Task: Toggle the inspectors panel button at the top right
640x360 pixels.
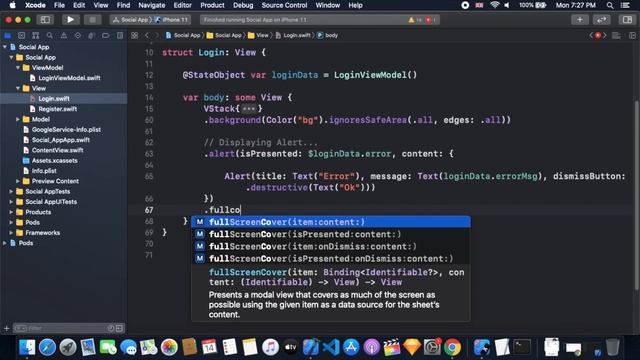Action: [627, 20]
